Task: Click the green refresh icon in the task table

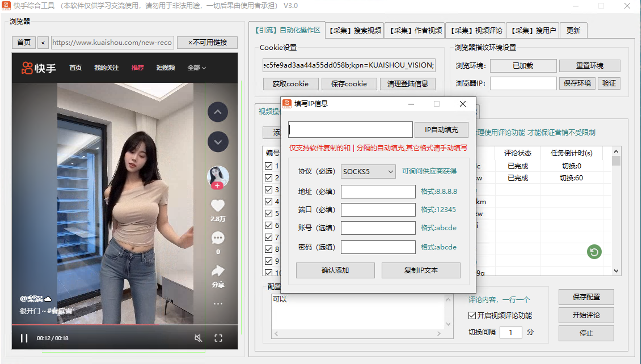Action: click(x=594, y=252)
